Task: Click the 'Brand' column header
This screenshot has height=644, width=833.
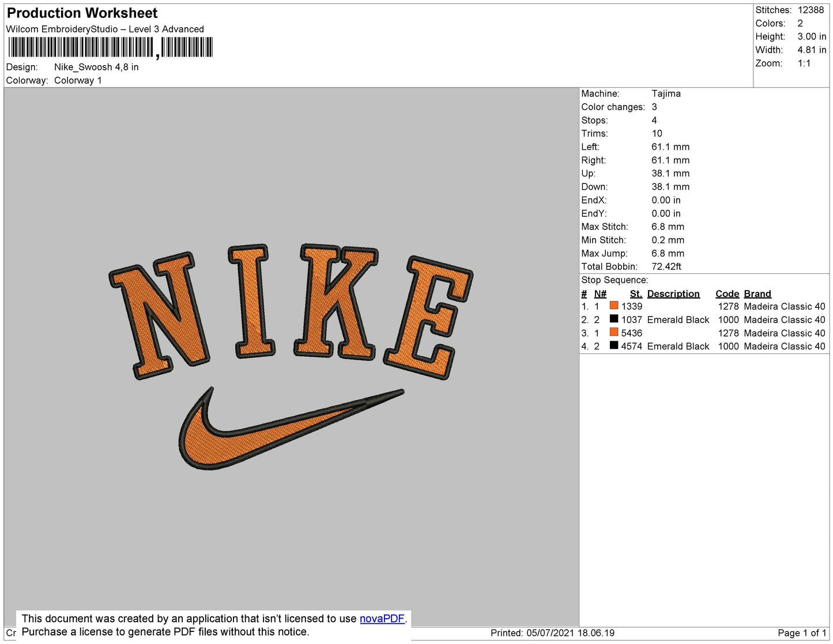Action: click(757, 293)
